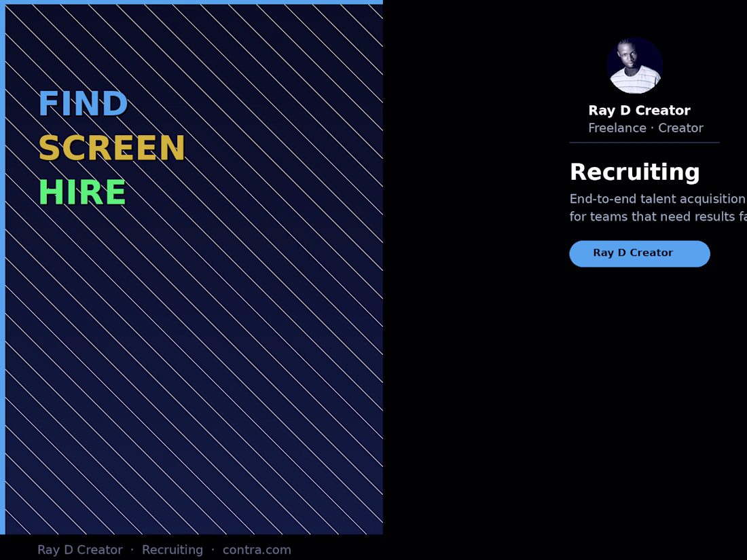Click the yellow SCREEN headline word
The image size is (747, 560).
pos(111,148)
